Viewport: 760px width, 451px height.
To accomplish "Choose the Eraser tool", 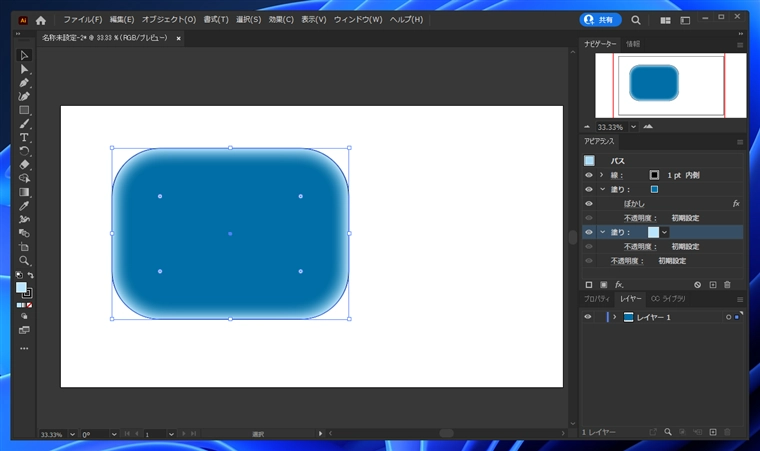I will 24,164.
